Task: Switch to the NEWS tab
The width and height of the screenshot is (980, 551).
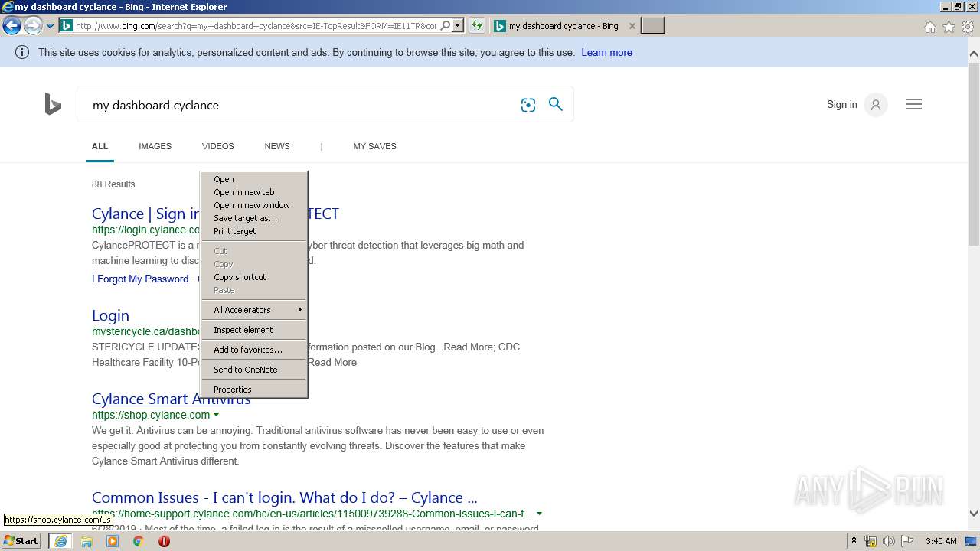Action: pos(277,146)
